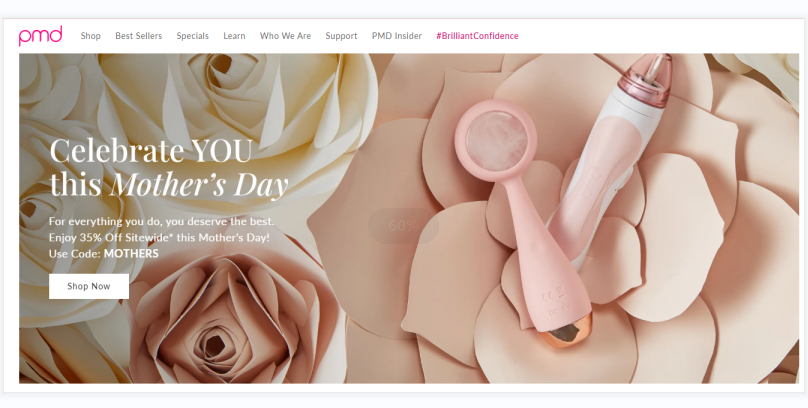Open the Best Sellers menu
This screenshot has height=408, width=808.
139,36
